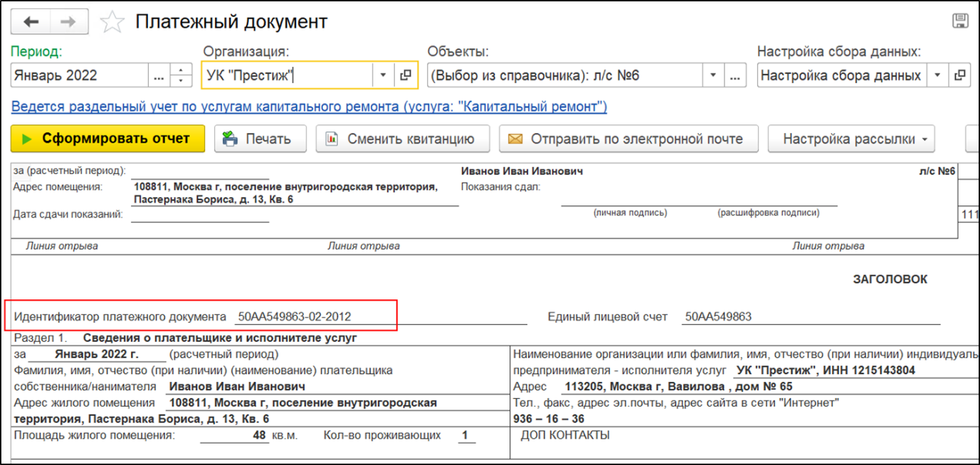Click the Печать button

[x=260, y=139]
